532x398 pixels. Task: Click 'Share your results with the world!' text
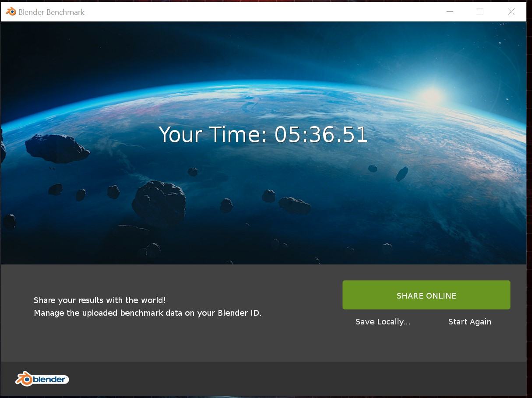click(x=100, y=300)
